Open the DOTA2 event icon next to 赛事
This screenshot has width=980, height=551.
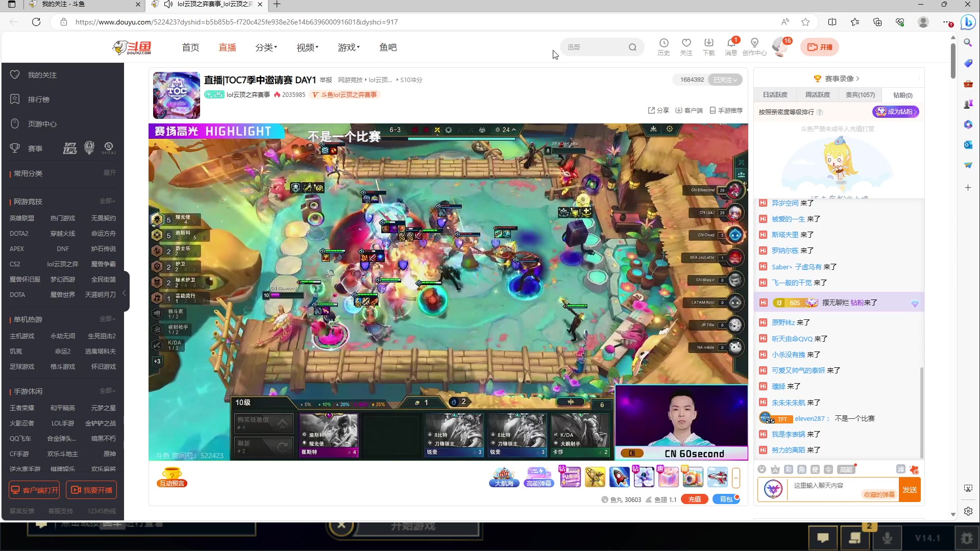[109, 148]
